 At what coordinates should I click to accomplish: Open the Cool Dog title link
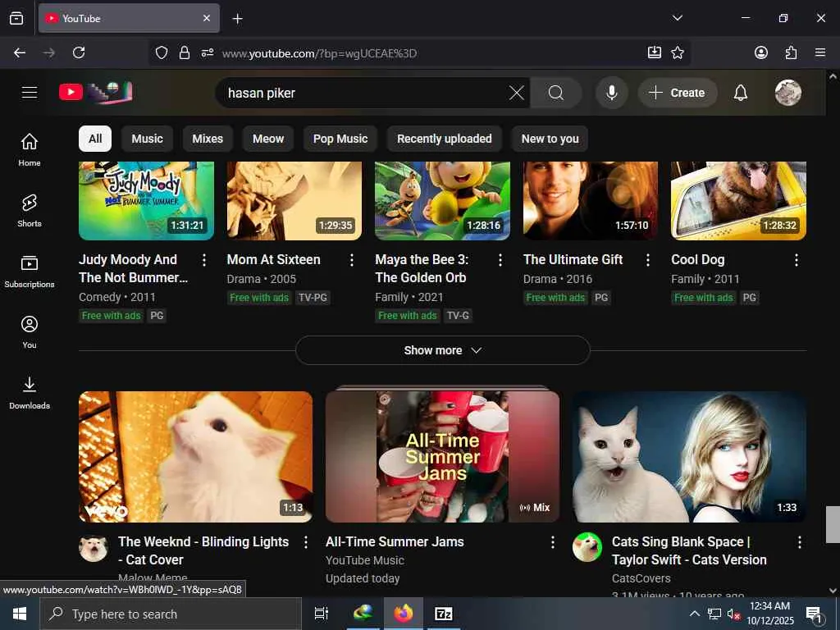697,259
